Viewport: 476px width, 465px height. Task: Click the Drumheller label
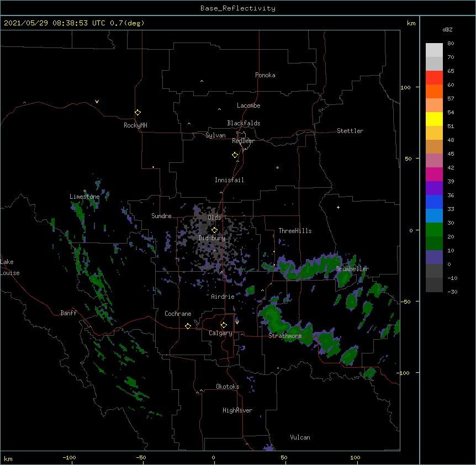(352, 268)
